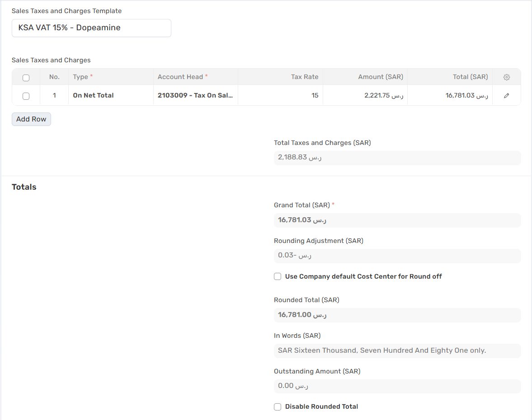
Task: Open the 2103009 - Tax On Sal... account cell
Action: coord(195,95)
